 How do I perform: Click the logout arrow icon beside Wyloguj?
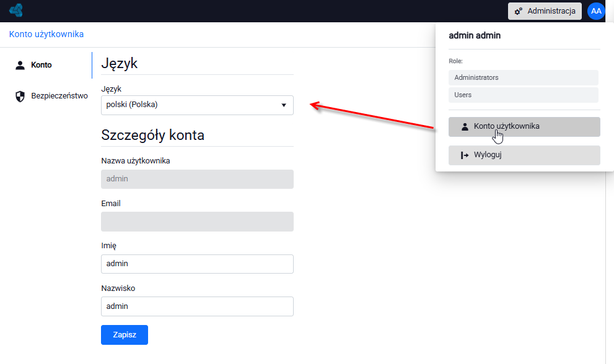click(465, 155)
